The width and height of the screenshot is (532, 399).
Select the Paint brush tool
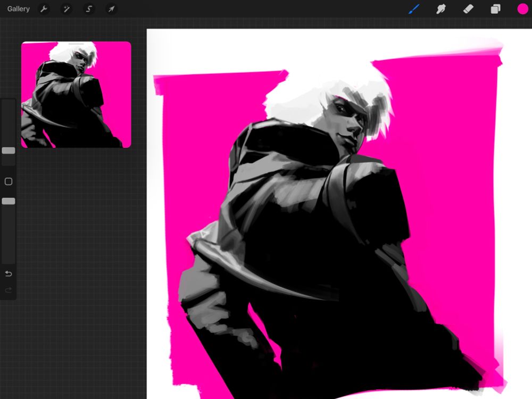pos(414,9)
